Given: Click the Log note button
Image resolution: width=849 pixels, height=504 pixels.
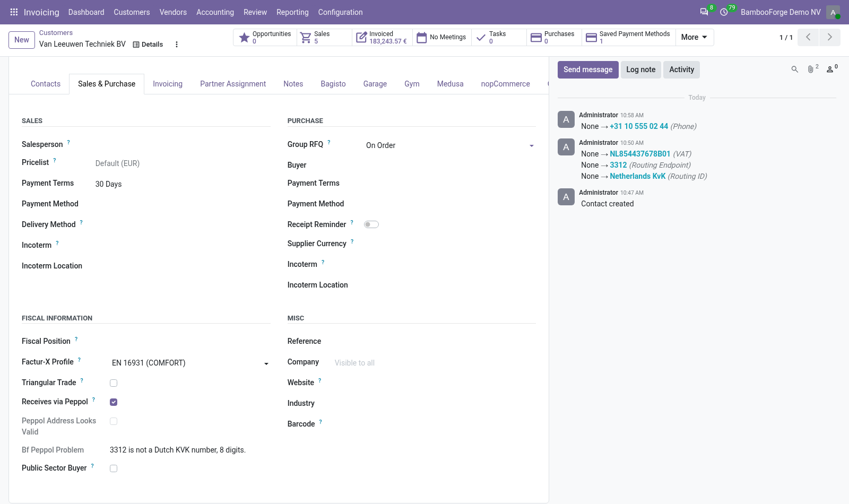Looking at the screenshot, I should 641,69.
